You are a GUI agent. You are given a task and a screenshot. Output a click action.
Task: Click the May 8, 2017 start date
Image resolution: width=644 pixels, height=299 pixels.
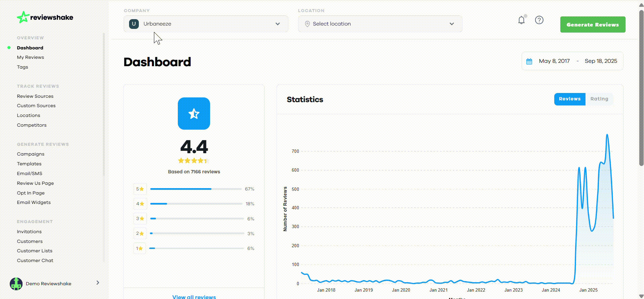[554, 61]
